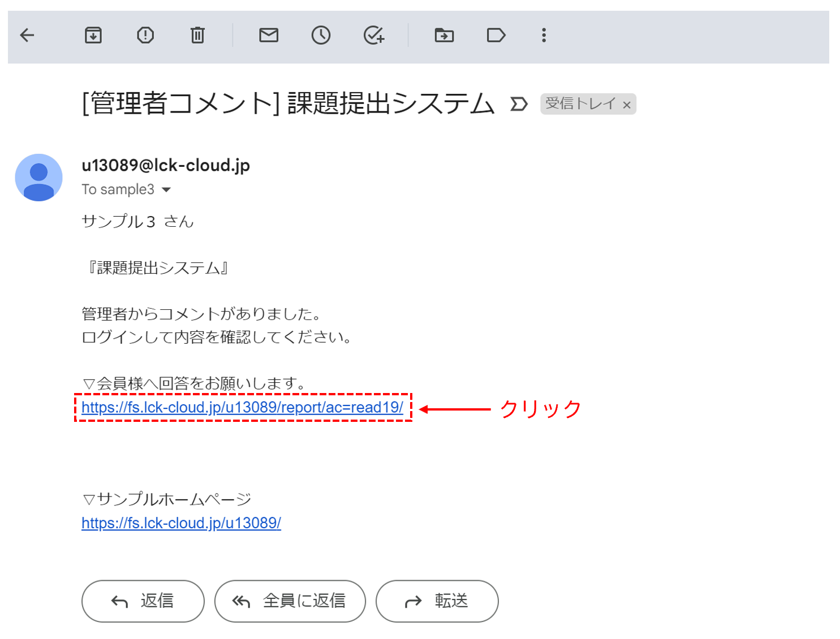840x639 pixels.
Task: Move the email to another folder
Action: (x=444, y=35)
